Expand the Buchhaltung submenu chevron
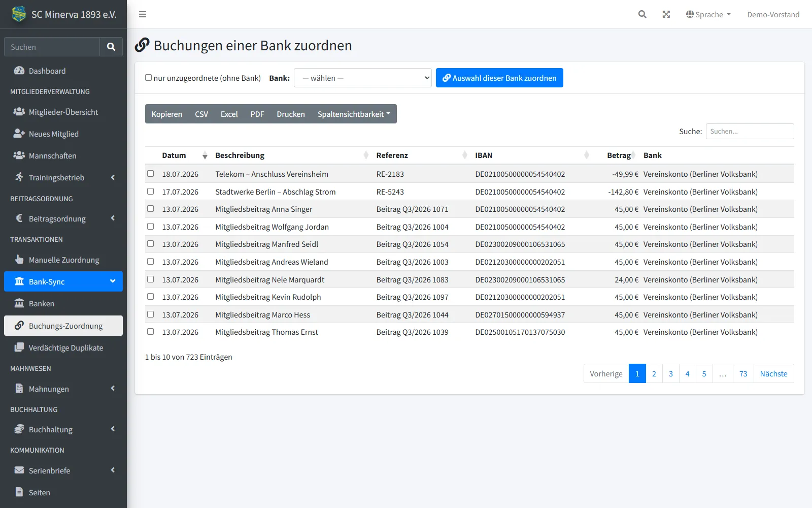 pyautogui.click(x=113, y=429)
